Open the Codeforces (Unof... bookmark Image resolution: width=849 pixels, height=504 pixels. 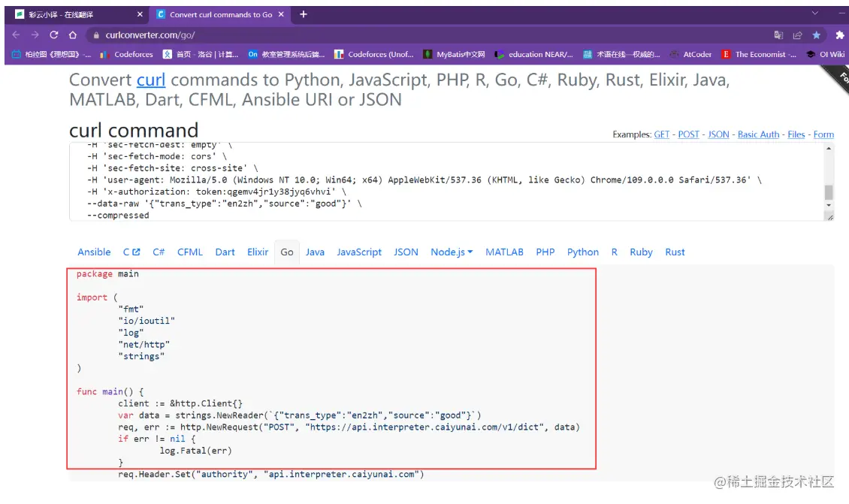(x=373, y=54)
